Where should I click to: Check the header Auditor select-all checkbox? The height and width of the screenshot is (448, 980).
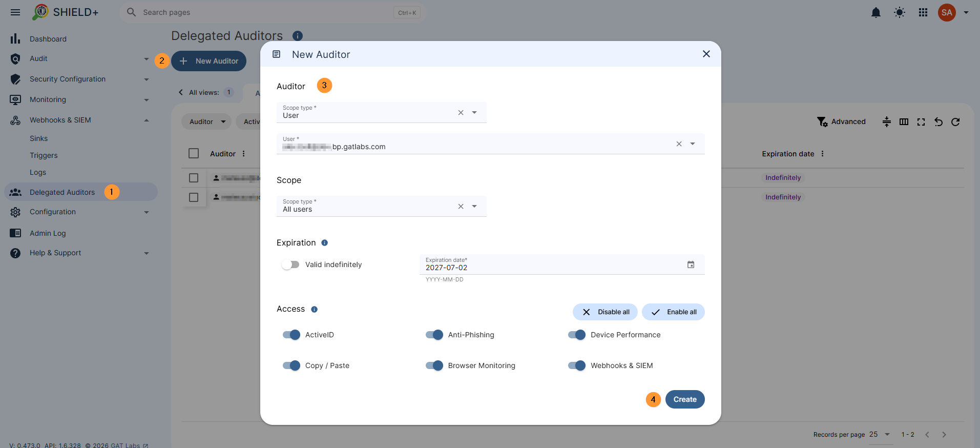[194, 153]
